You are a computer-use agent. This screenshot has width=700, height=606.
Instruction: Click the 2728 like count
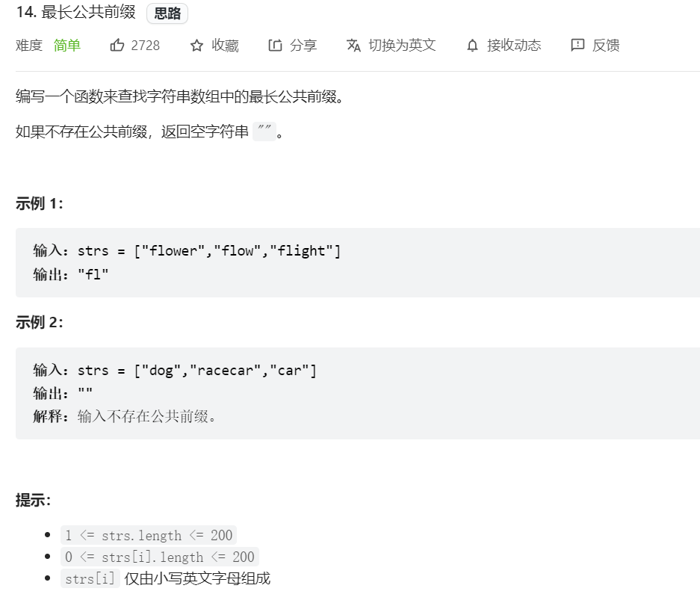pyautogui.click(x=145, y=46)
